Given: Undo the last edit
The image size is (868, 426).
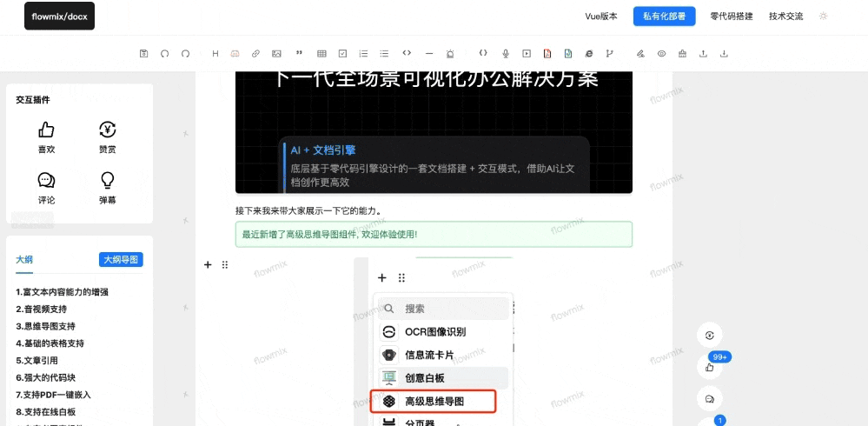Looking at the screenshot, I should click(164, 54).
